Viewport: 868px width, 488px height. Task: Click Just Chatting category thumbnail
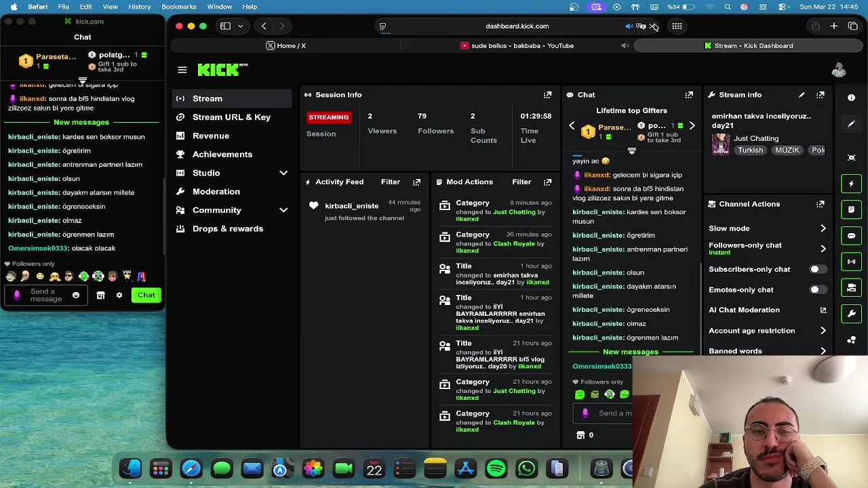(x=721, y=144)
